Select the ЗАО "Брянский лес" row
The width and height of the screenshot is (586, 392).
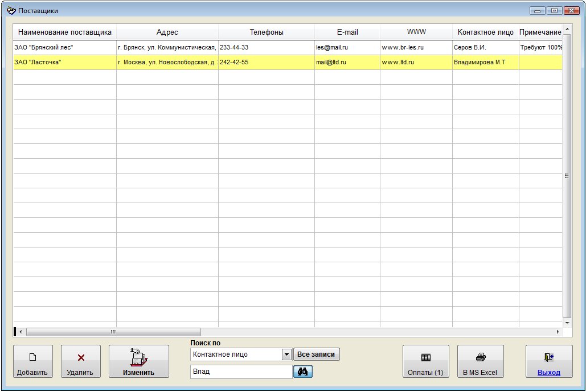288,47
